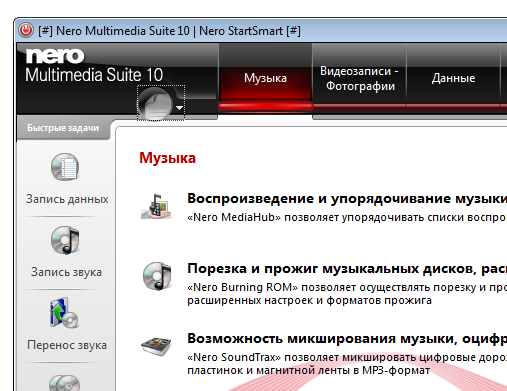
Task: Open Порезка и прожиг музыкальных дисков link
Action: 347,269
